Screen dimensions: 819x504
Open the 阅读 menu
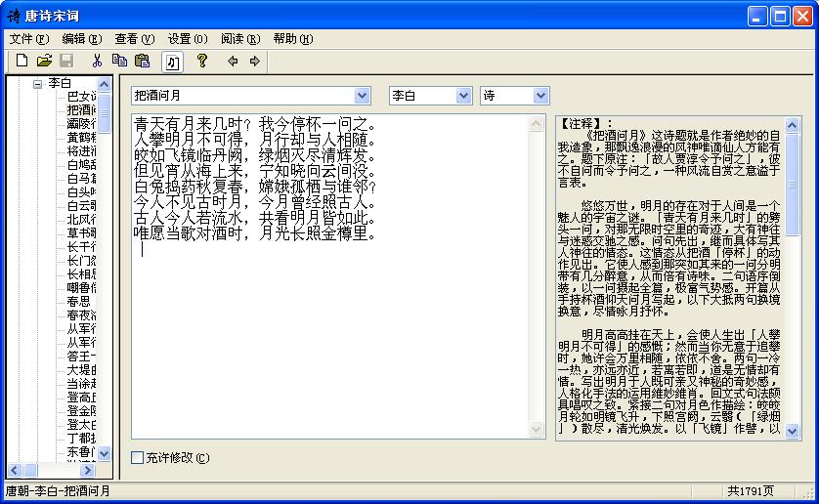click(x=239, y=39)
